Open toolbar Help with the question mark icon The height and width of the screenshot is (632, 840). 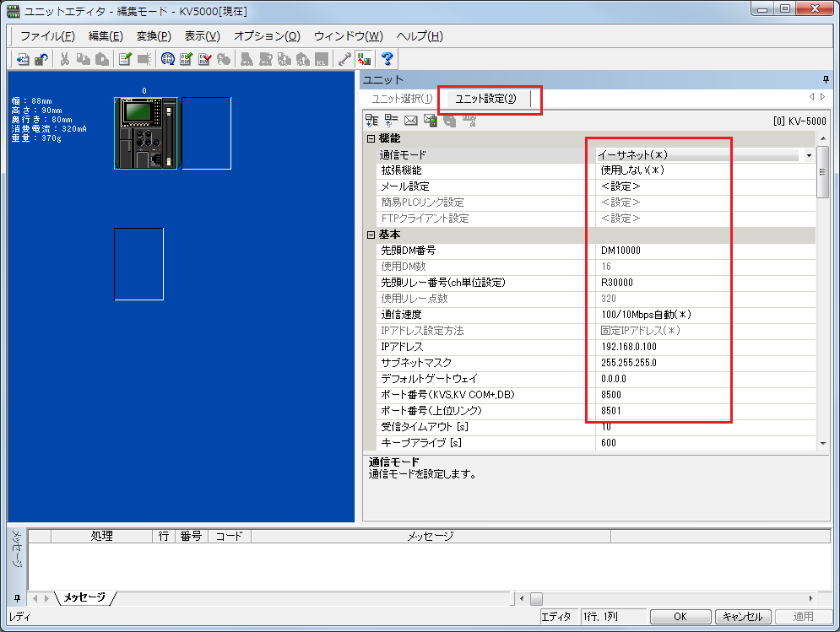387,59
